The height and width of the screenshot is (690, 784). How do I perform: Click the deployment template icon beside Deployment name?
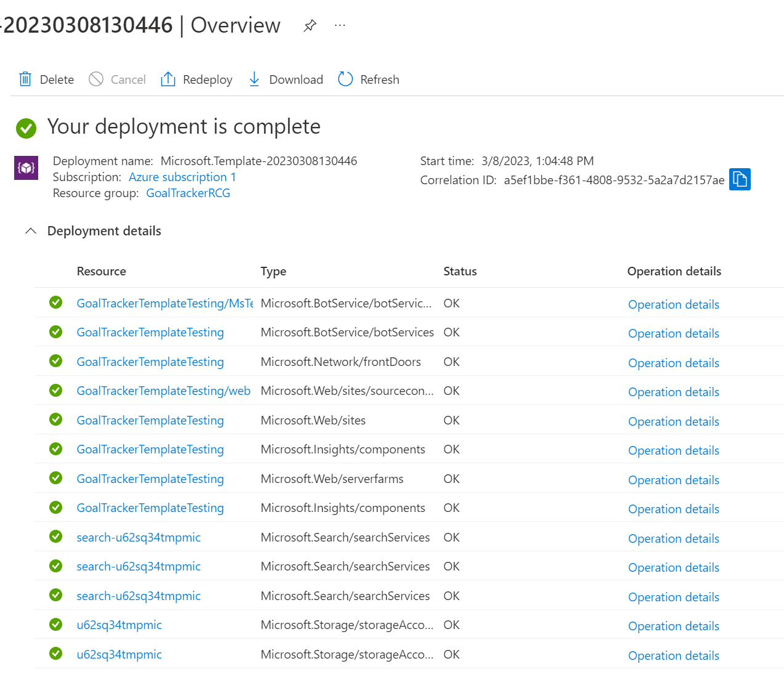click(x=26, y=168)
